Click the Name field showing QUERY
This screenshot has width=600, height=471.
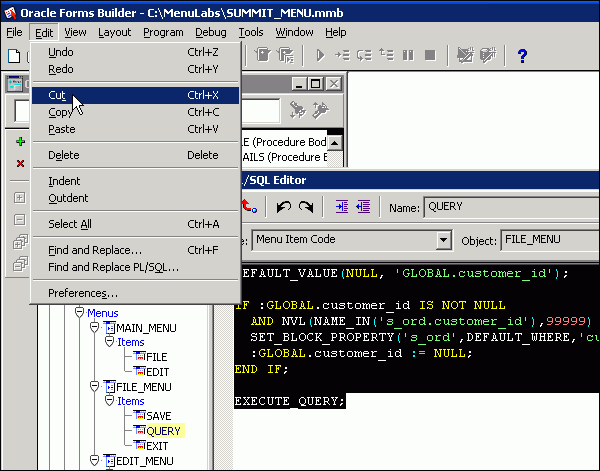coord(512,207)
